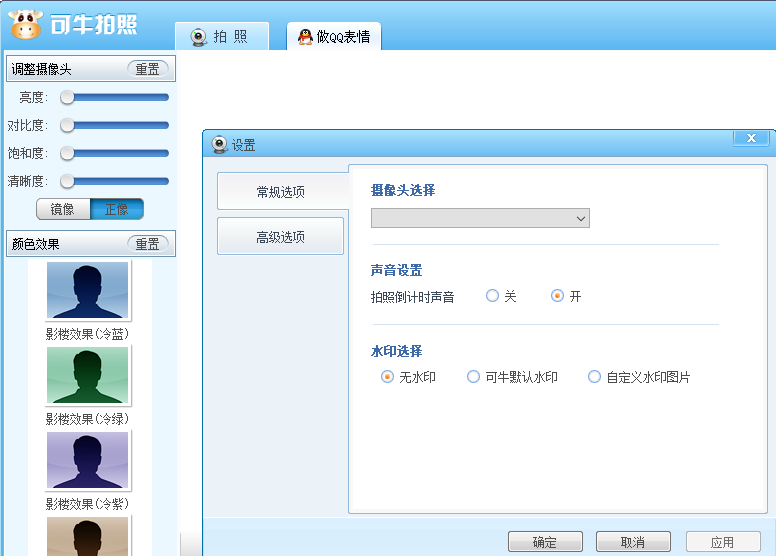The image size is (776, 556).
Task: Apply 影楼效果(冷紫) color effect thumbnail
Action: (88, 460)
